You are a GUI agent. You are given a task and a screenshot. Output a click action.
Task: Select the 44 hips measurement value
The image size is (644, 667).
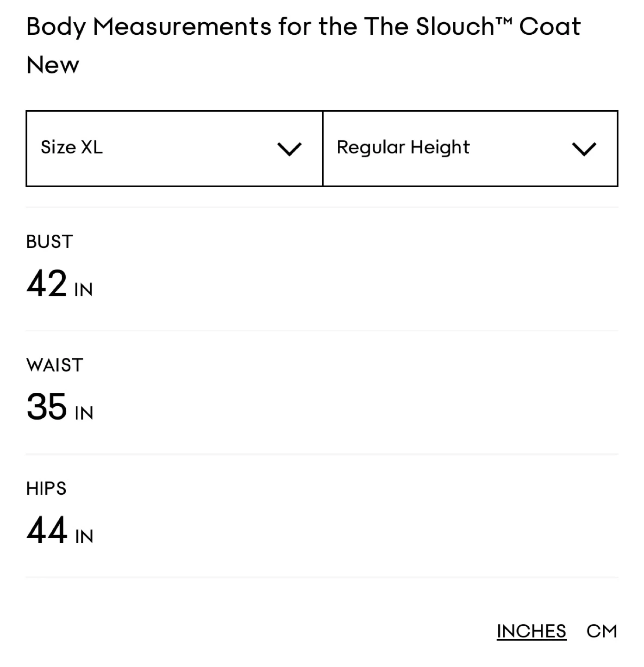pyautogui.click(x=47, y=530)
